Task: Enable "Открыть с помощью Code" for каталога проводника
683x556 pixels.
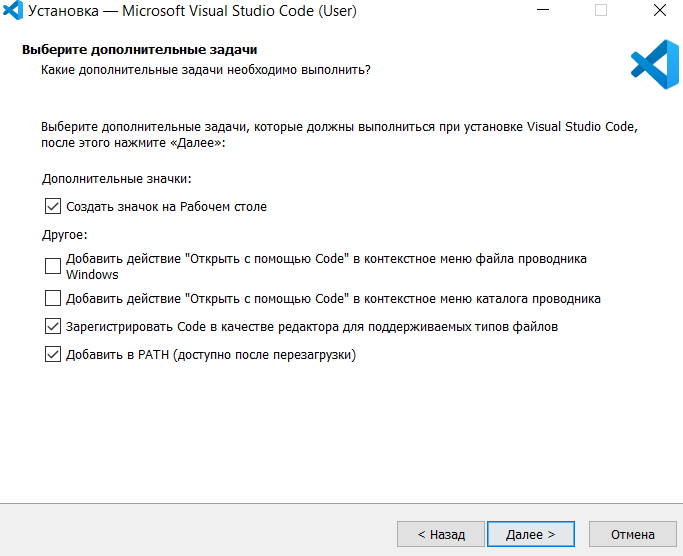Action: 53,298
